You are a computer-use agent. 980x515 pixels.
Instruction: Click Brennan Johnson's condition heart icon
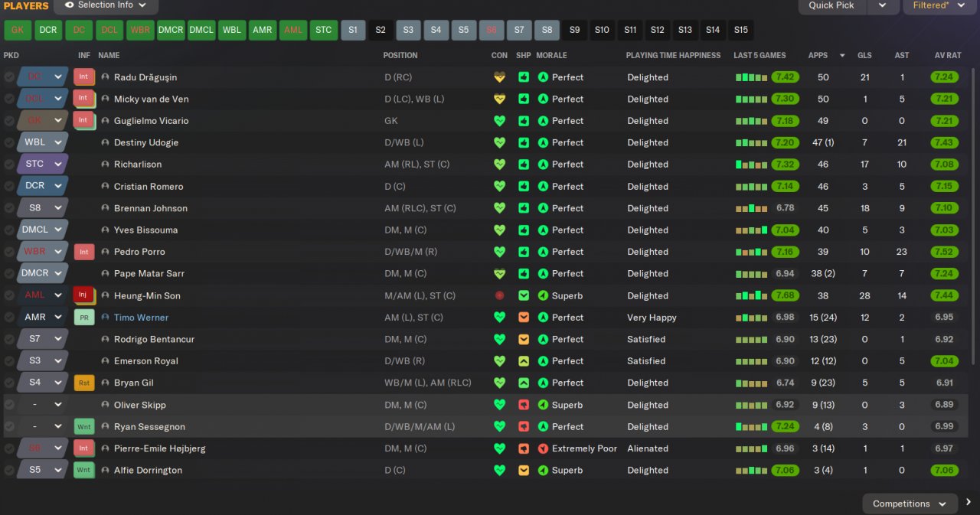[500, 208]
